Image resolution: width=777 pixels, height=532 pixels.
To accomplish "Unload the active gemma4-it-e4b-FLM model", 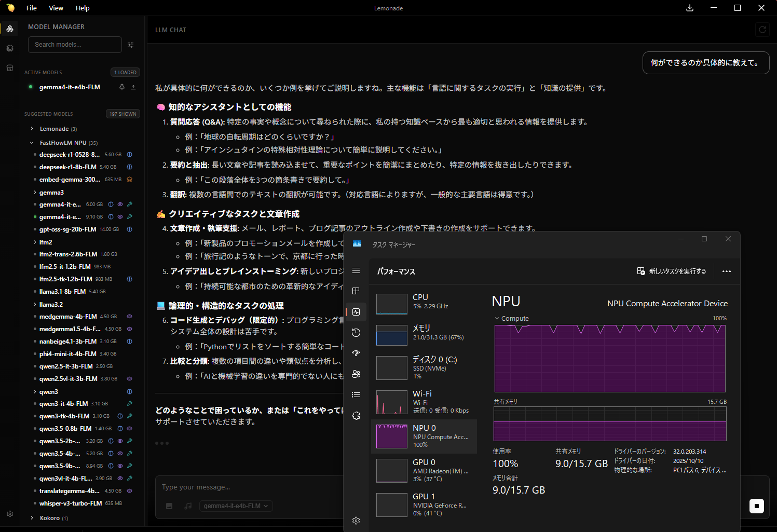I will [x=133, y=87].
